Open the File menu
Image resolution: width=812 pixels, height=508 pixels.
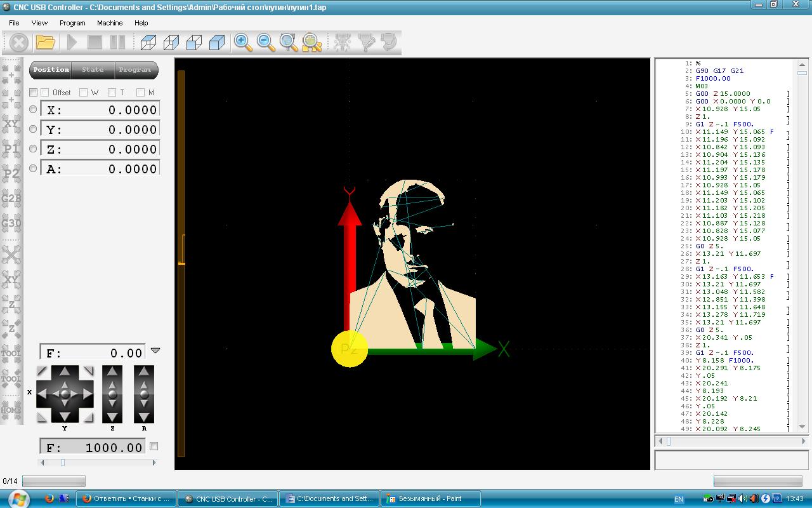(14, 23)
